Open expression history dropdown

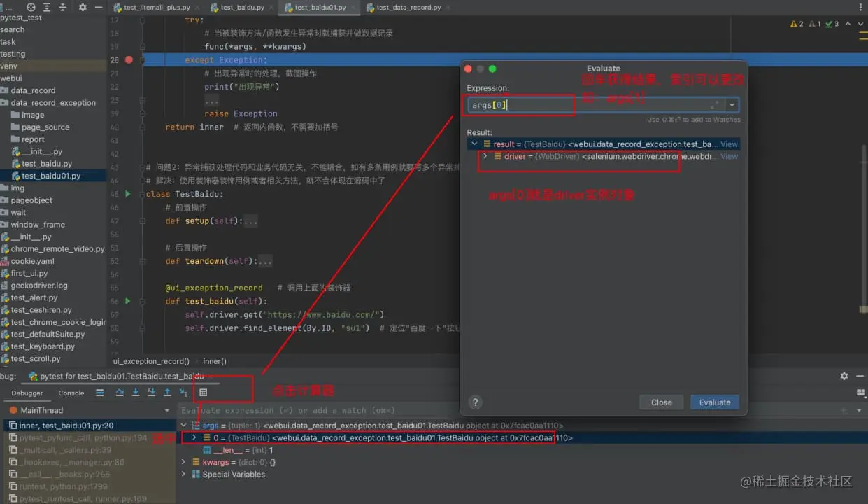click(732, 105)
